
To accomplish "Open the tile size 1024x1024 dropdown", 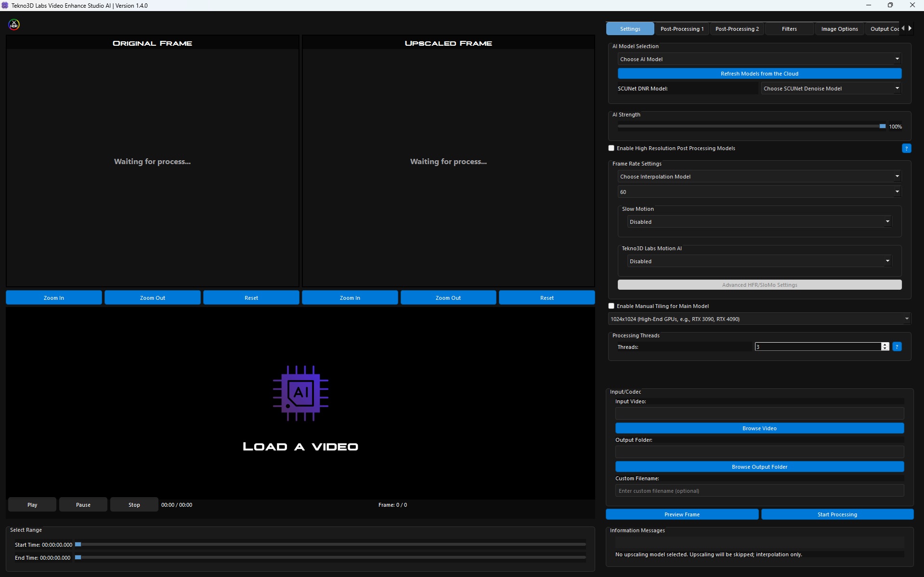I will 759,319.
